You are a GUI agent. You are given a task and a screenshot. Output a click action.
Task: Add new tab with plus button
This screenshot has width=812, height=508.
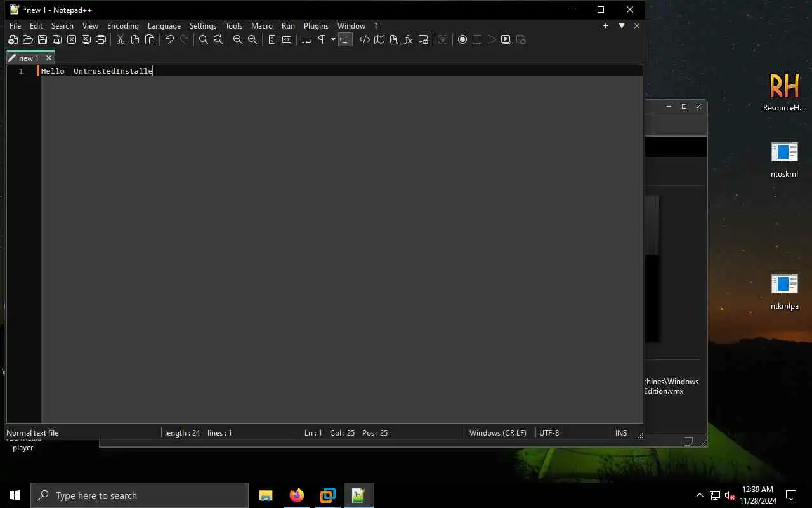tap(605, 26)
